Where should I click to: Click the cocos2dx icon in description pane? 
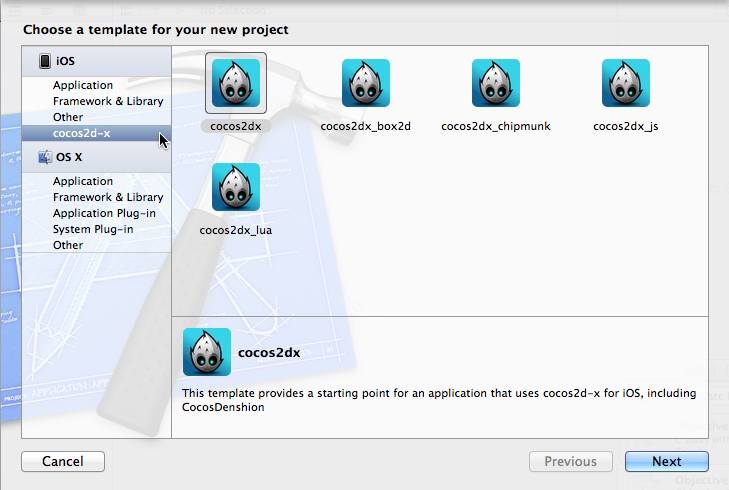pos(207,352)
